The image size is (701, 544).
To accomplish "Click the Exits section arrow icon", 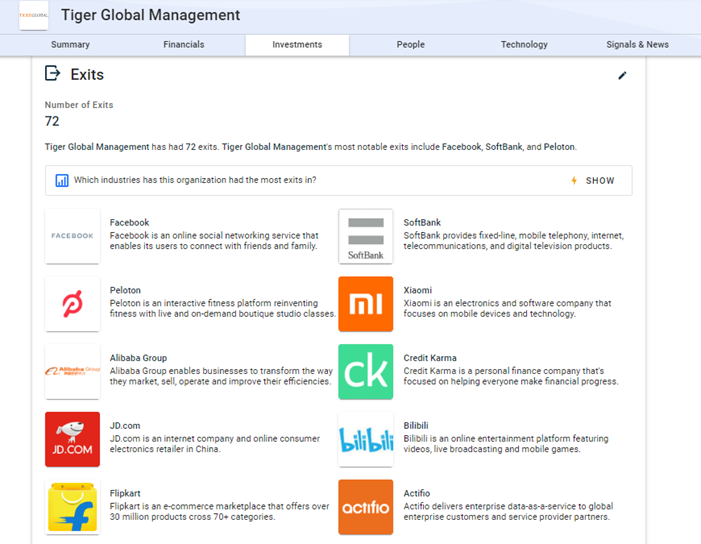I will pos(52,73).
